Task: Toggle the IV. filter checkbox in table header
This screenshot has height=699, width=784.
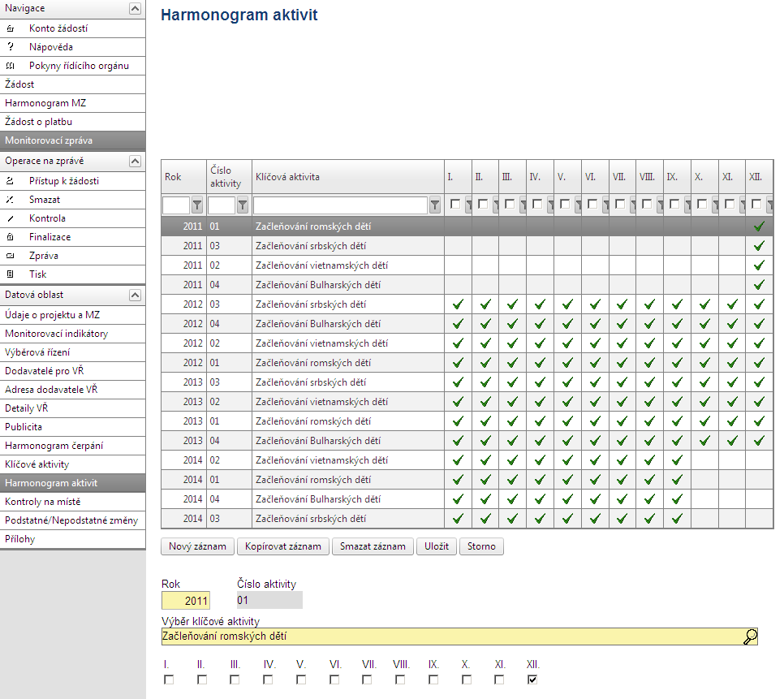Action: tap(537, 204)
